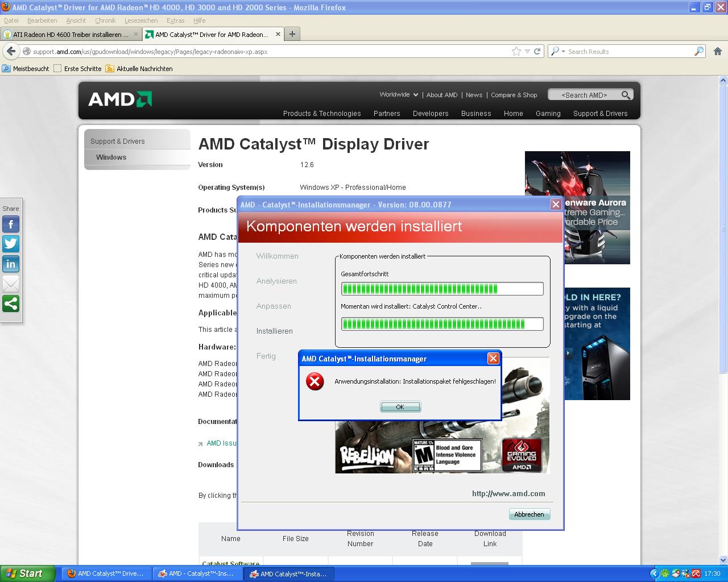The image size is (728, 582).
Task: Share page via Twitter icon
Action: coord(11,244)
